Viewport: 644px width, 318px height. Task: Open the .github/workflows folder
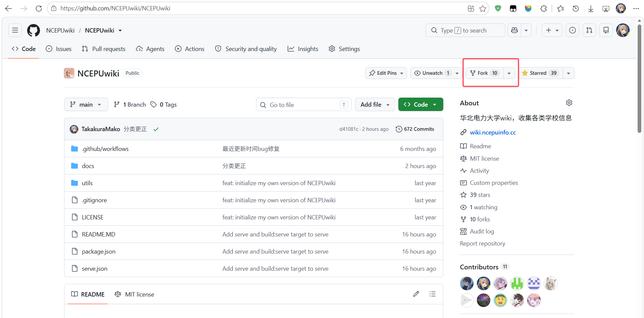tap(105, 149)
